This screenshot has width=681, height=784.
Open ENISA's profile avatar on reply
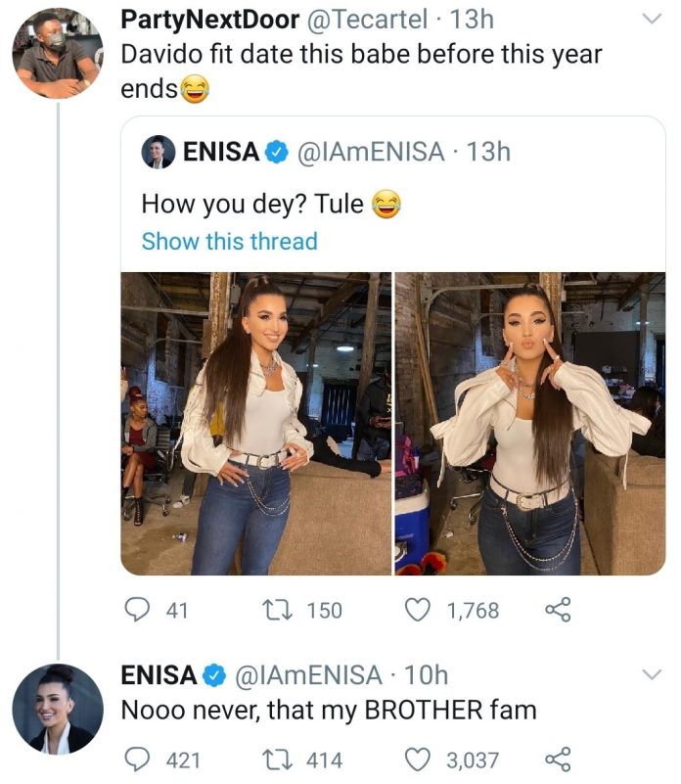(57, 709)
